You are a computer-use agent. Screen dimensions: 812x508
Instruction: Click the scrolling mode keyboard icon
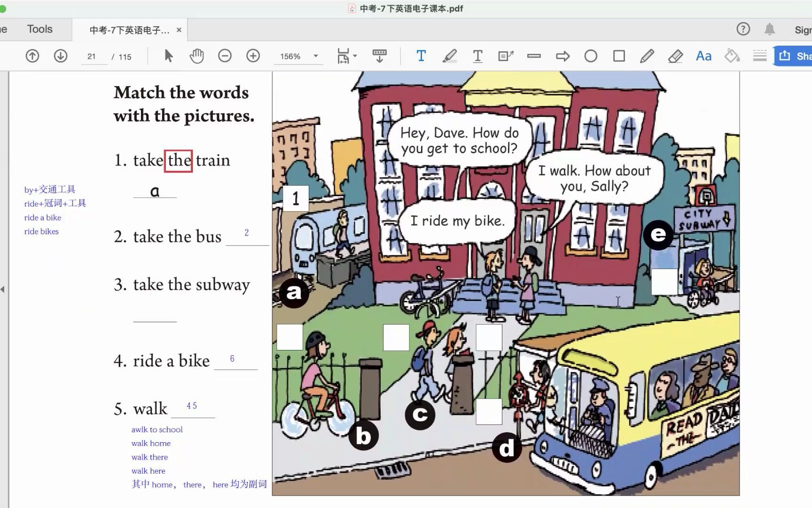click(379, 56)
